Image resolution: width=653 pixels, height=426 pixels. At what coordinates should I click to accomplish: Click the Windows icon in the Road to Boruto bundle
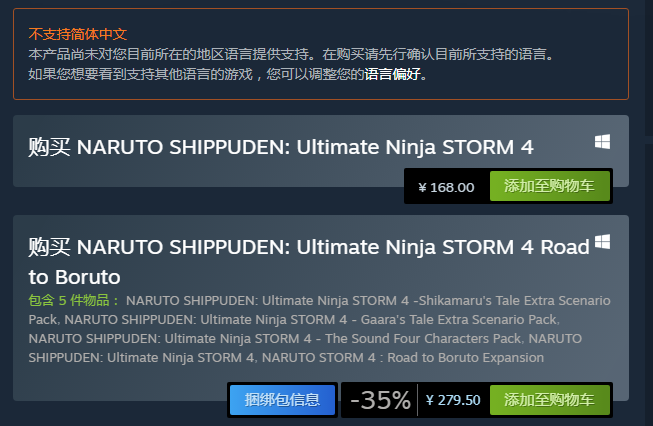(602, 242)
